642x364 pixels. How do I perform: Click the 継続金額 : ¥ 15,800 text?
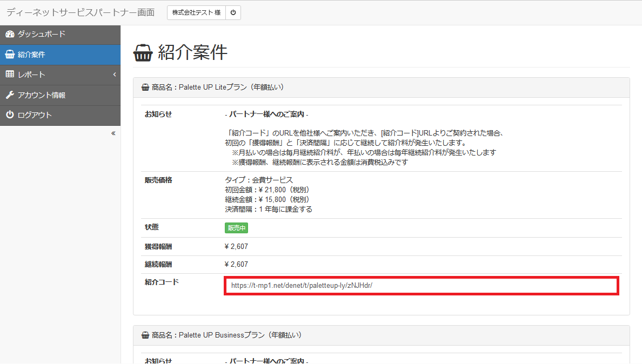click(268, 200)
